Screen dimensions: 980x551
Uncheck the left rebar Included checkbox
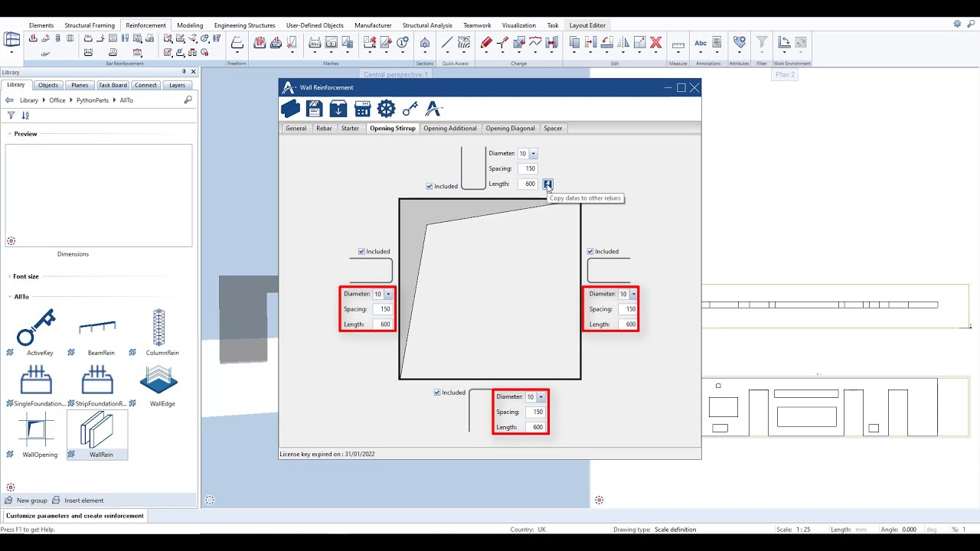pyautogui.click(x=361, y=251)
